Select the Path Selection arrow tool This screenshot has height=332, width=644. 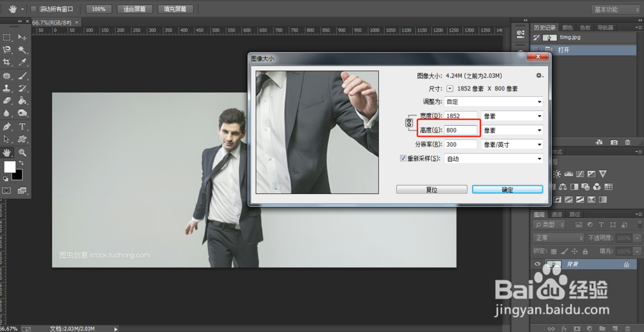tap(6, 139)
